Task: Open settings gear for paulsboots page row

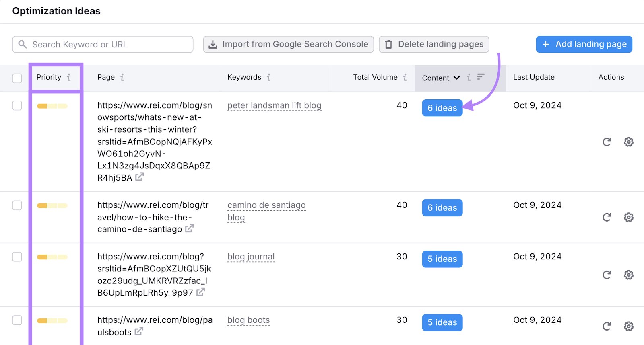Action: (x=628, y=326)
